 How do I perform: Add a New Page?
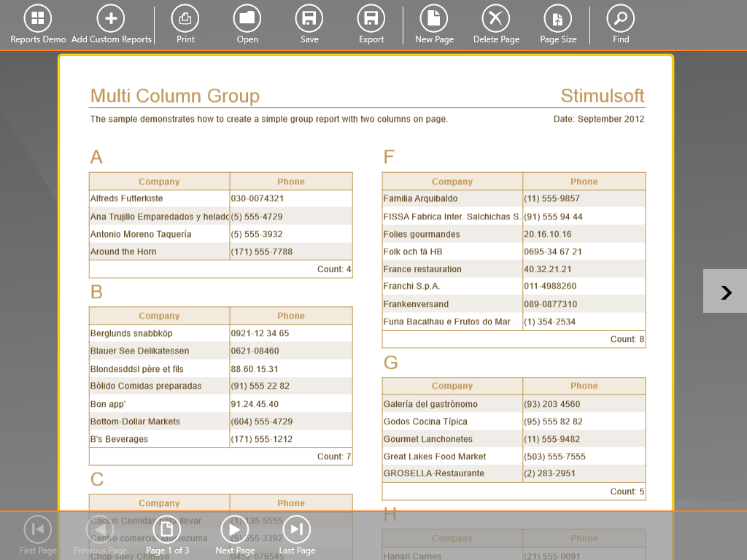point(434,18)
